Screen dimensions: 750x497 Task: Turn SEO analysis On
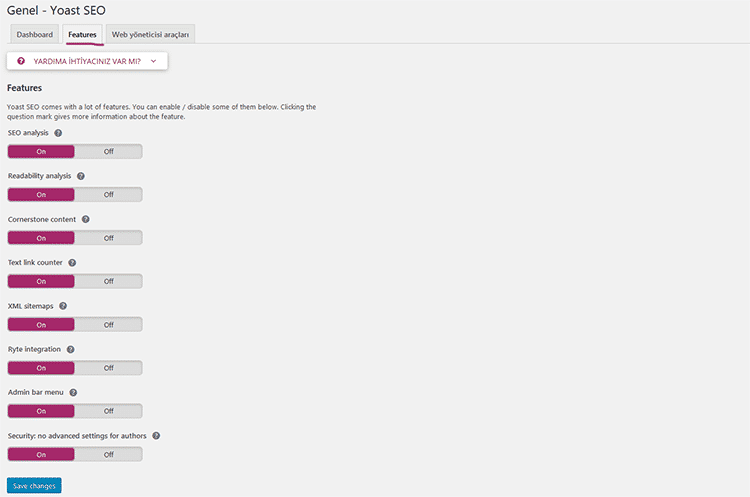tap(41, 152)
